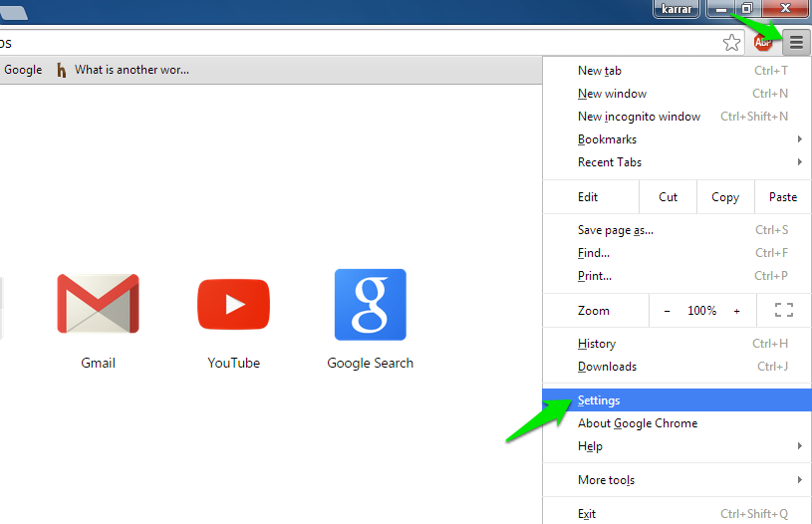Click the bookmark favicon for 'What is another wor...'
Screen dimensions: 812x524
click(x=61, y=70)
